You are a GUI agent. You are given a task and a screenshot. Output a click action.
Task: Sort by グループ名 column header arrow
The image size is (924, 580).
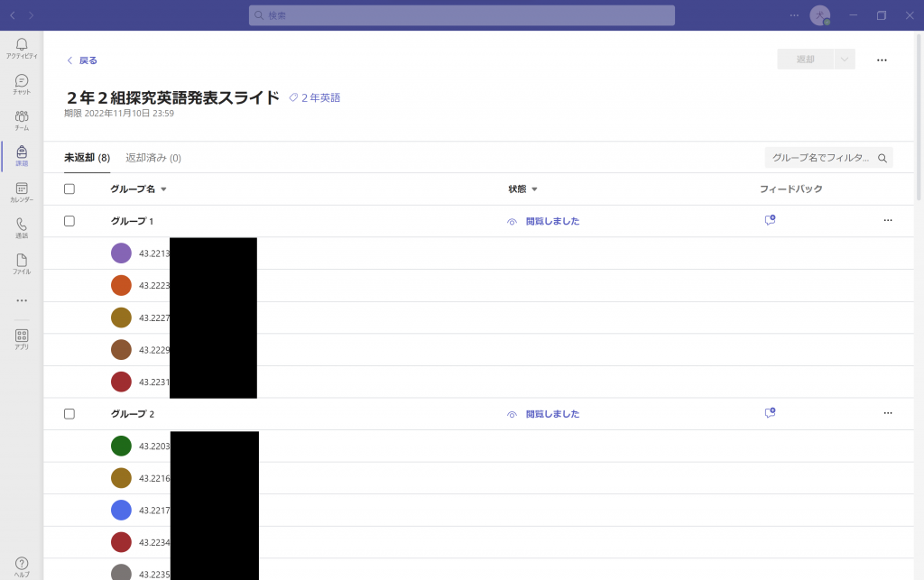tap(163, 189)
